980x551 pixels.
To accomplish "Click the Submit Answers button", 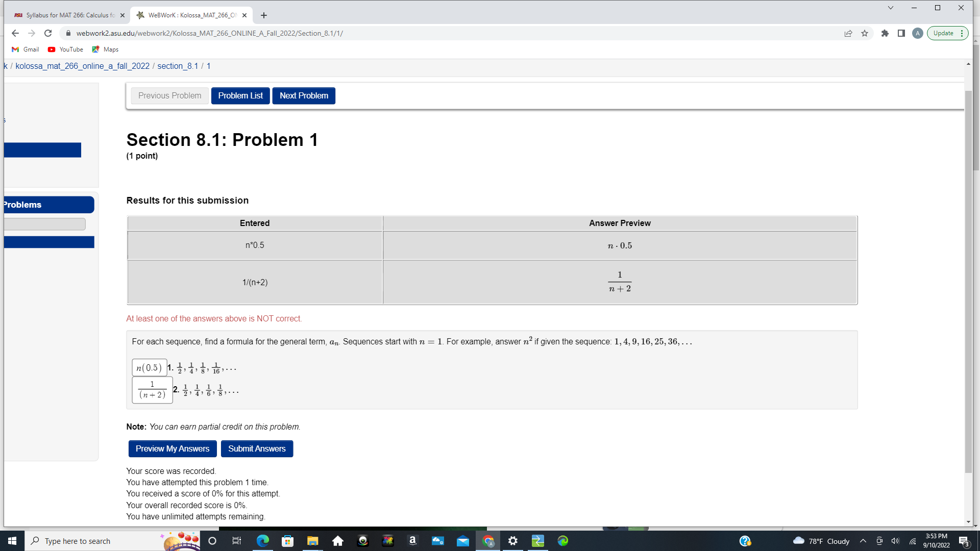I will [257, 448].
